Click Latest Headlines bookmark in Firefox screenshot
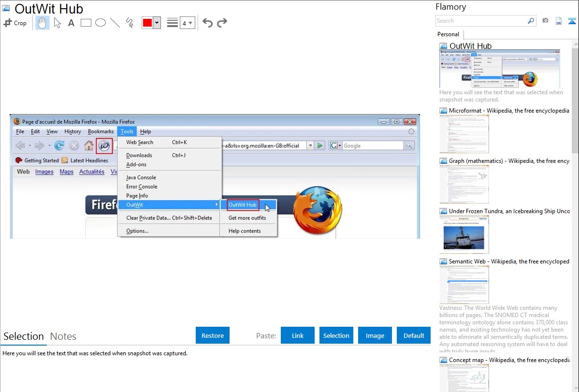The height and width of the screenshot is (392, 579). tap(85, 160)
